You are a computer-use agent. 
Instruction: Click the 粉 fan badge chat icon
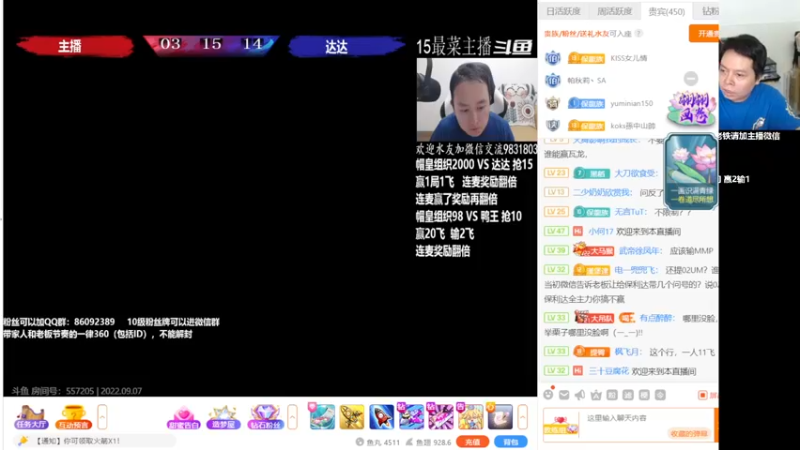pos(612,394)
